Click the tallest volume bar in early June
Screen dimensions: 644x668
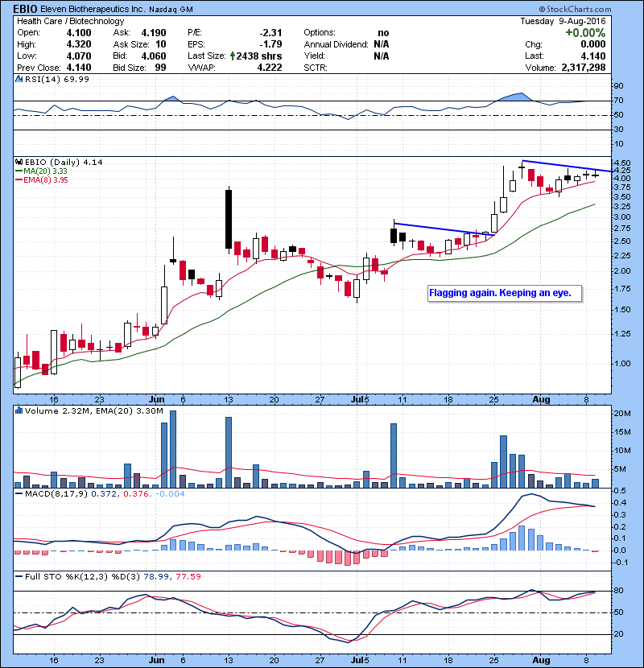pyautogui.click(x=173, y=449)
